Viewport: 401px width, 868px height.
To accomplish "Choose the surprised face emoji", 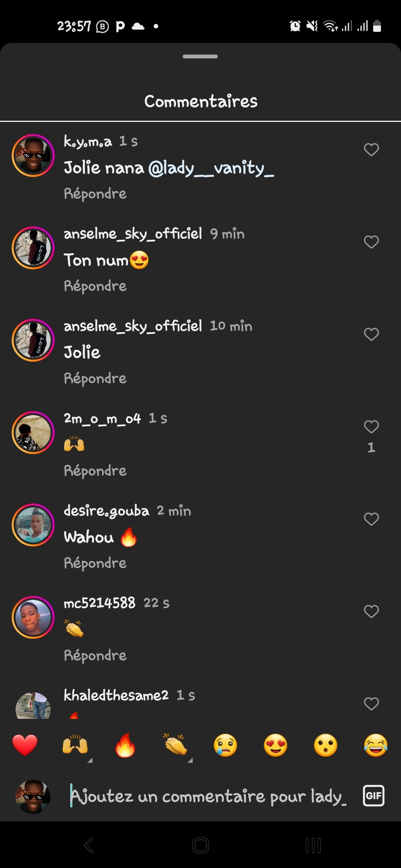I will [x=326, y=745].
